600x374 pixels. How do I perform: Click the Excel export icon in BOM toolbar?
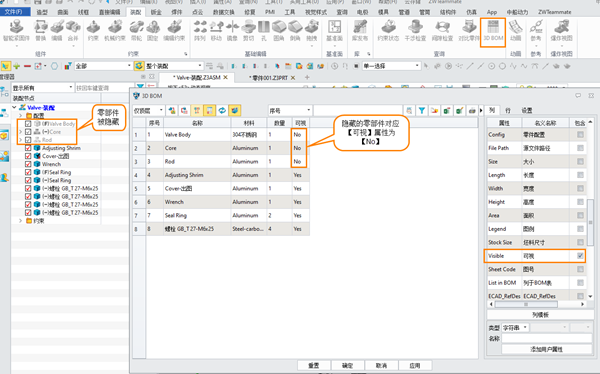coord(447,111)
